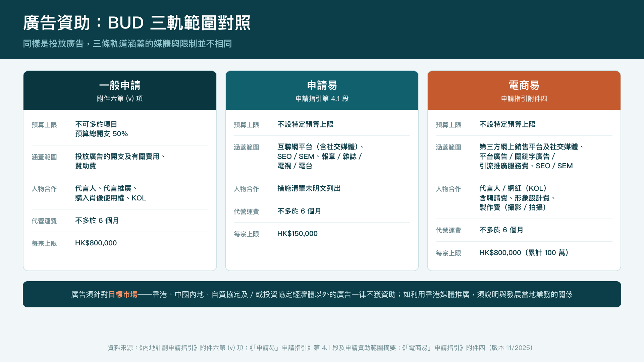Click 代營運費 label in 申請易 card
Image resolution: width=644 pixels, height=362 pixels.
click(x=247, y=212)
